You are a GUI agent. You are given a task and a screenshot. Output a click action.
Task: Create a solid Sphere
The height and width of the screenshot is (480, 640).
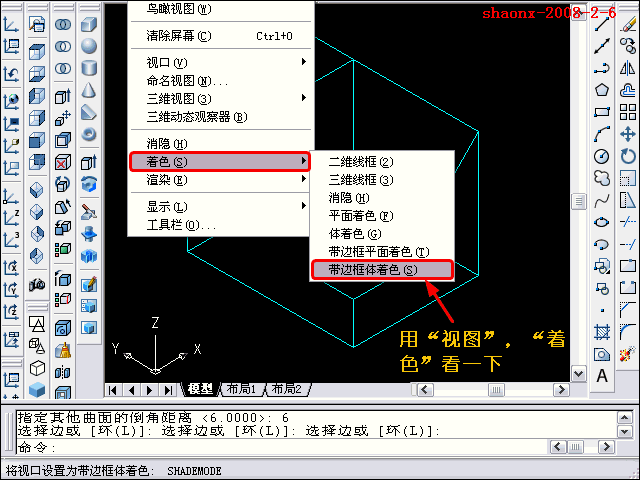pyautogui.click(x=89, y=46)
